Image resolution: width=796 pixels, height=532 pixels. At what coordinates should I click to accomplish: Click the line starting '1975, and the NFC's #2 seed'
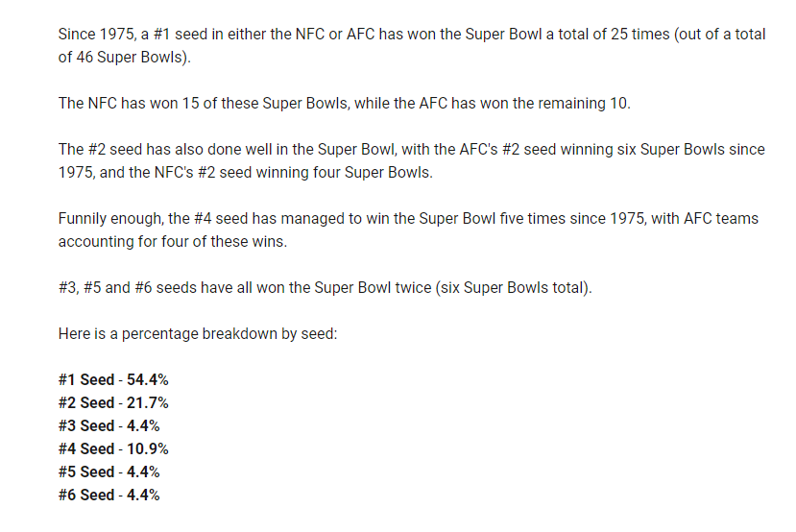(246, 173)
